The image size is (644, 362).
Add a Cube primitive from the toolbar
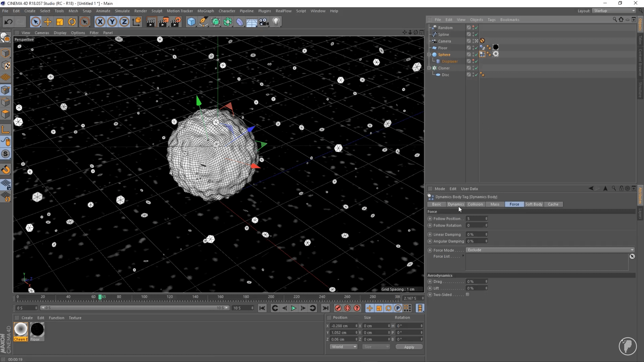tap(191, 22)
